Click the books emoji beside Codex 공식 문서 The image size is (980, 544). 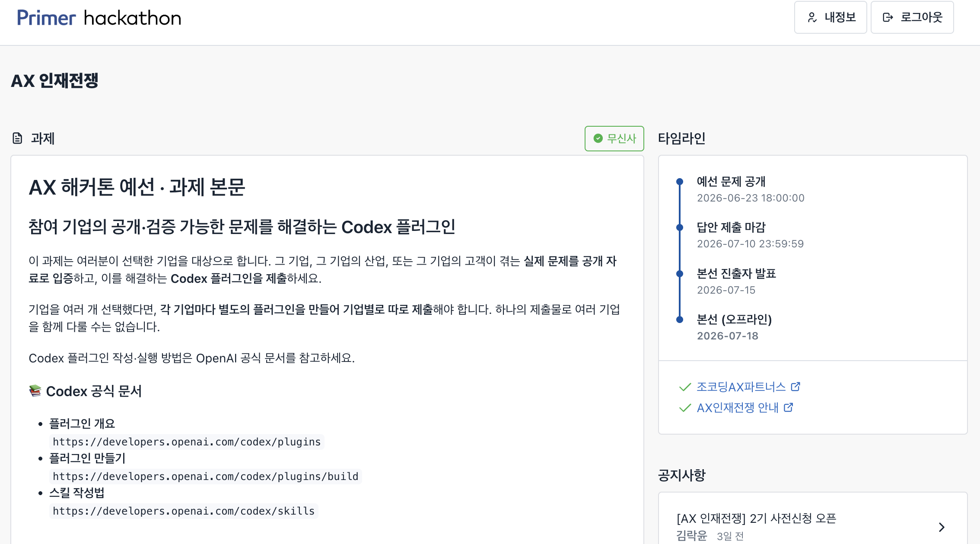pyautogui.click(x=35, y=391)
